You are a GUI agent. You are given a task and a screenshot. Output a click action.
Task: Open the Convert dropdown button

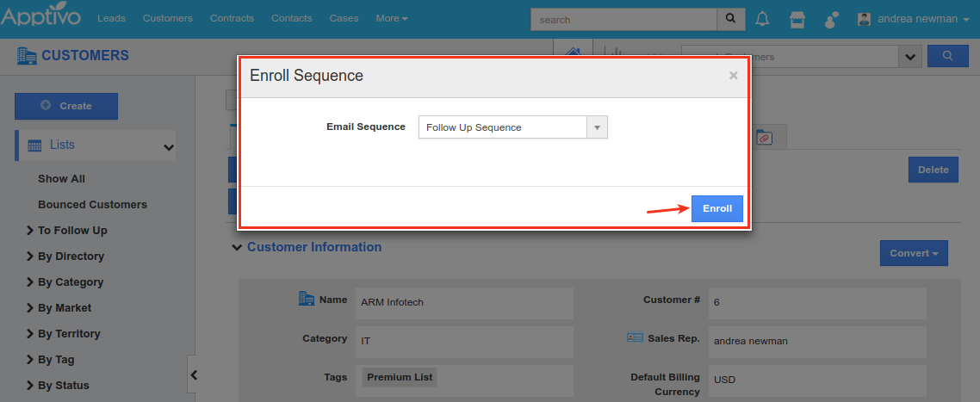(914, 253)
